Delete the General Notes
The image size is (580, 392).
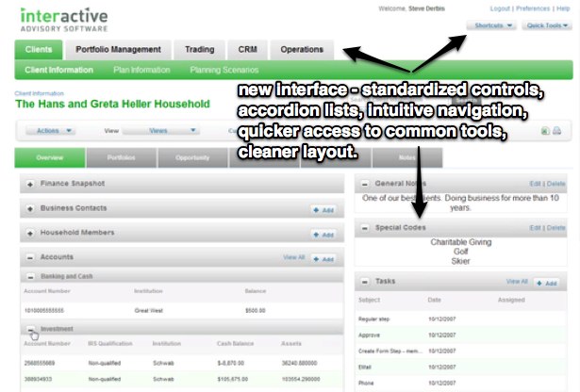pos(556,184)
